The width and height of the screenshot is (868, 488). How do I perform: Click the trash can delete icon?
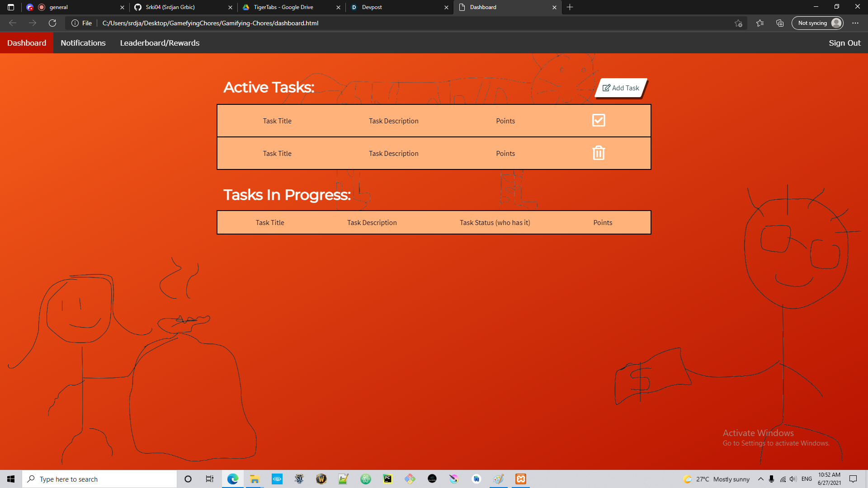[598, 153]
